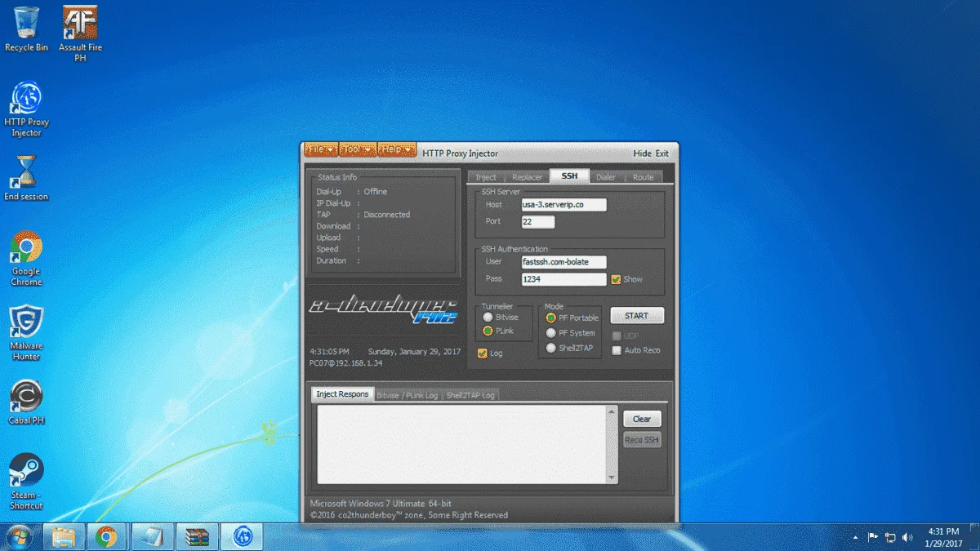Click the START button
The width and height of the screenshot is (980, 551).
(637, 316)
